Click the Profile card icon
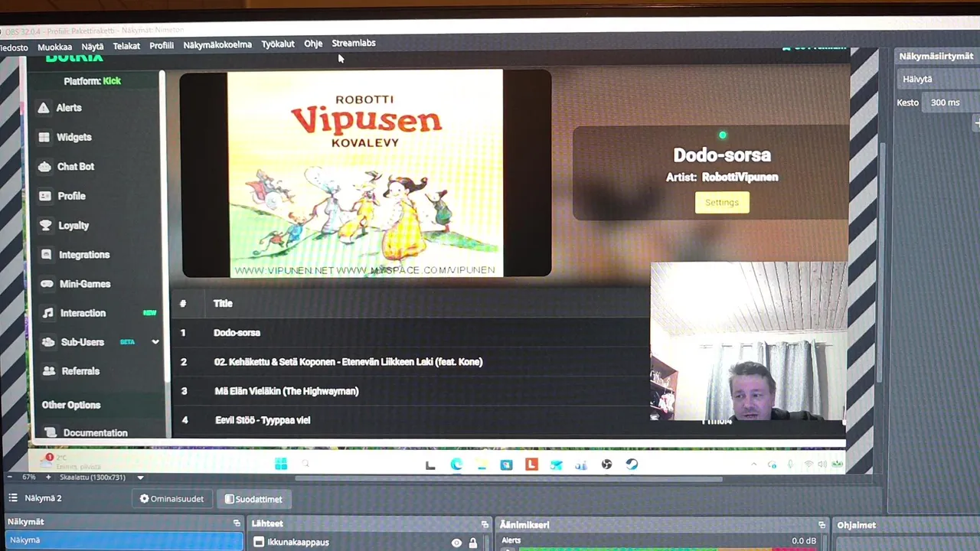Viewport: 980px width, 551px height. pyautogui.click(x=45, y=196)
